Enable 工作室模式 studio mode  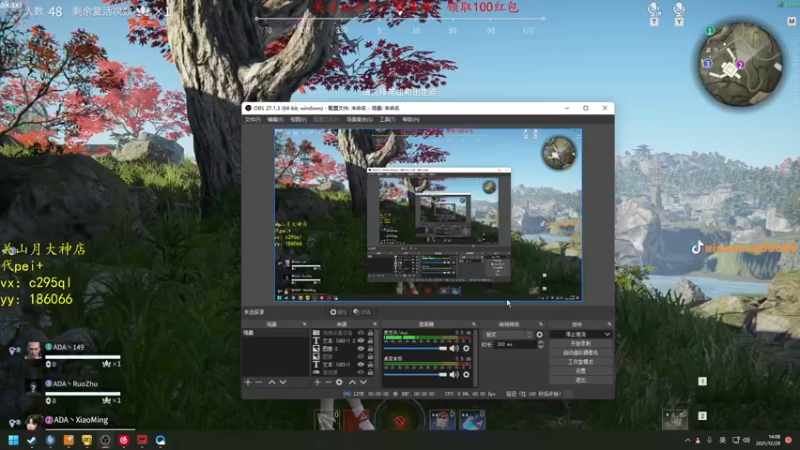pyautogui.click(x=581, y=362)
